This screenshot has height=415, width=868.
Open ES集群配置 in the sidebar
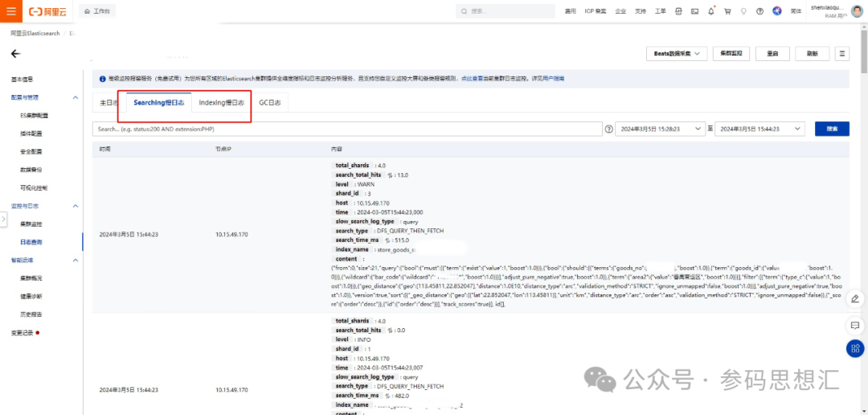pos(34,116)
